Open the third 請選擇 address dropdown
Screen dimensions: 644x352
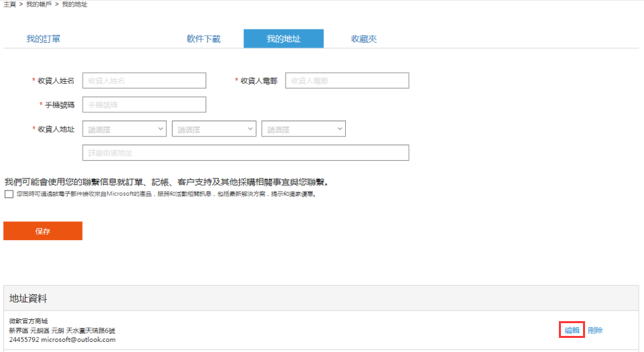coord(304,129)
